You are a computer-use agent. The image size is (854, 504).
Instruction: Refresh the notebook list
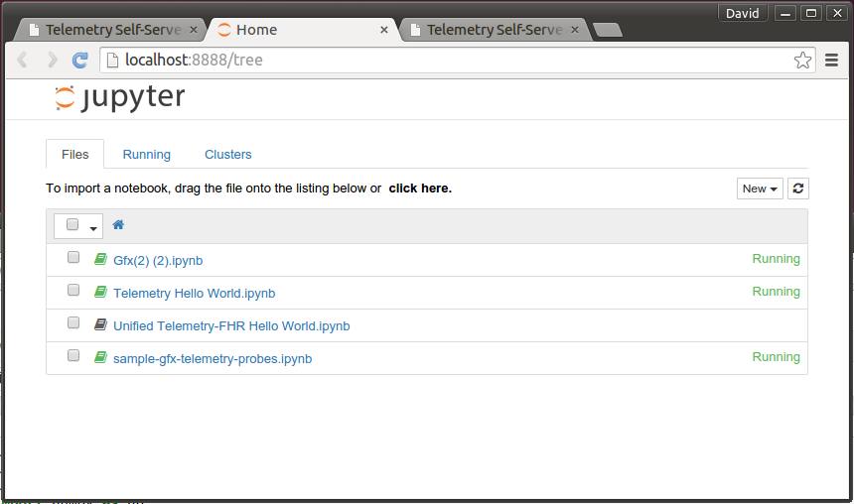coord(798,189)
